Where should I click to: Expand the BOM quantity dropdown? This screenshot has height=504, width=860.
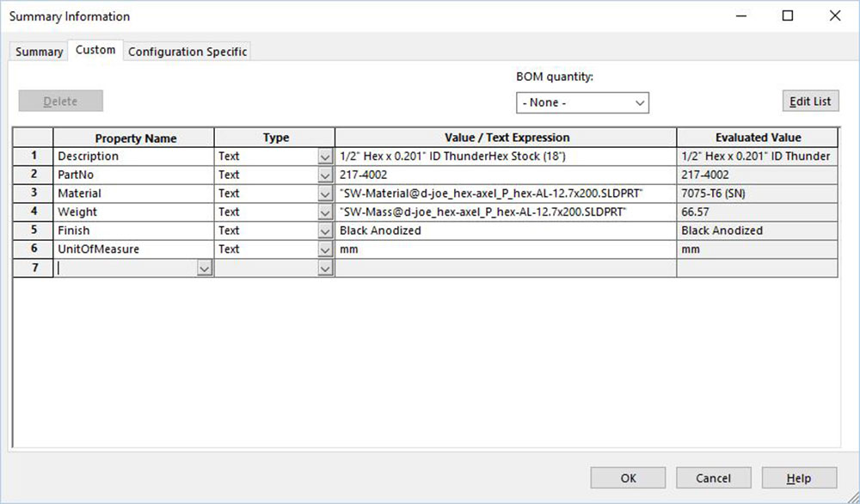click(x=582, y=102)
